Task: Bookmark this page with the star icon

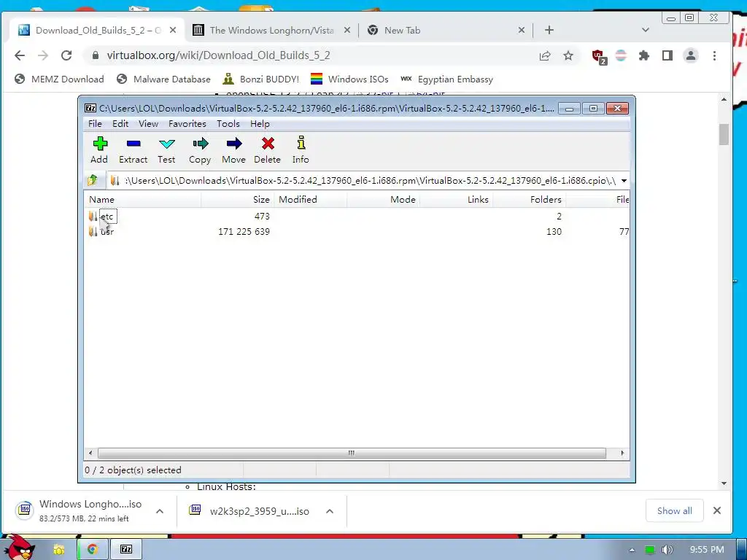Action: (568, 55)
